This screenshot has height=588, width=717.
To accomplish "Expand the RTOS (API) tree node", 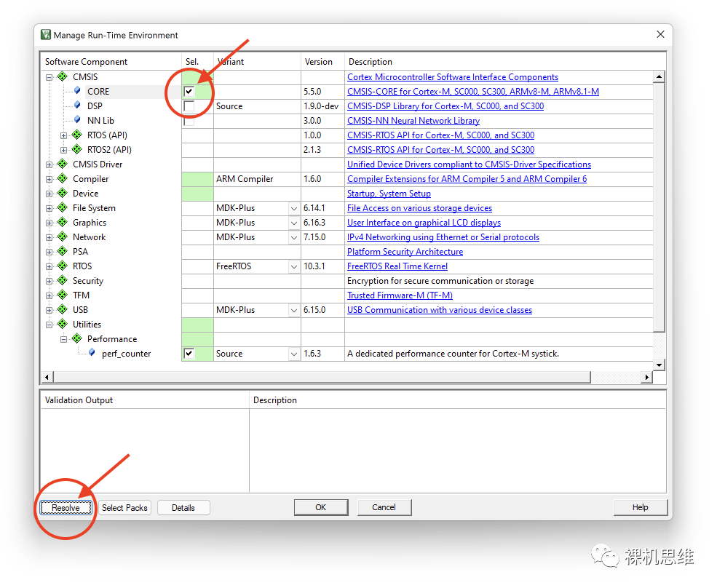I will tap(63, 135).
